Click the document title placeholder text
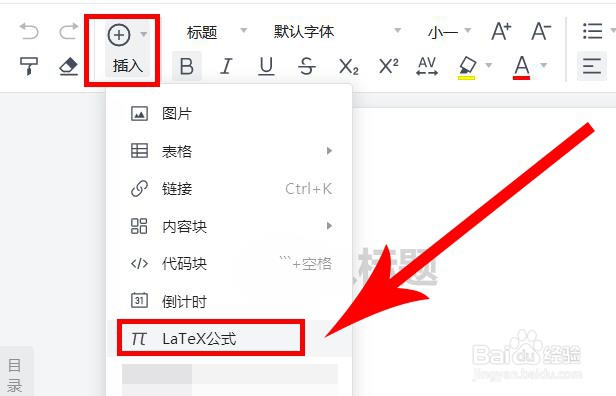Image resolution: width=616 pixels, height=396 pixels. [x=395, y=267]
